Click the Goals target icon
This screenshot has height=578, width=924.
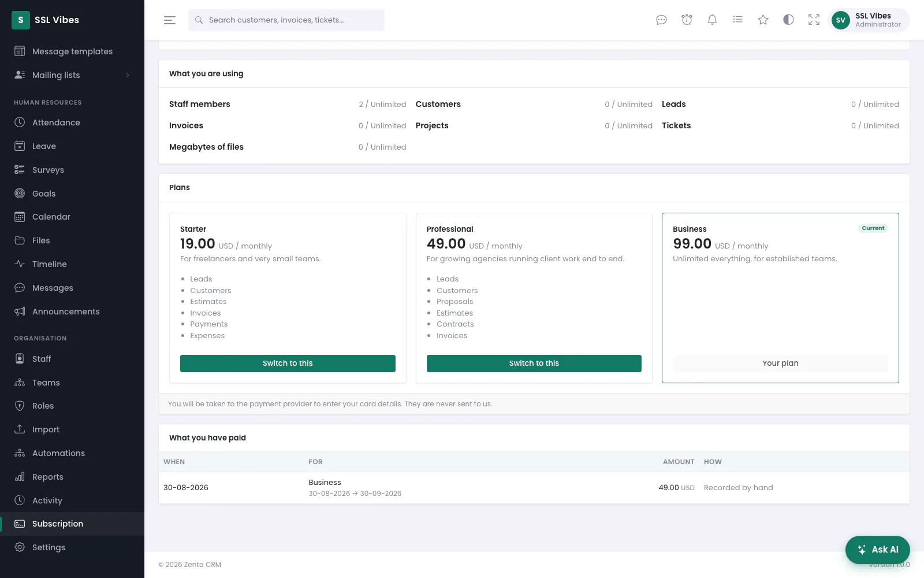(20, 194)
